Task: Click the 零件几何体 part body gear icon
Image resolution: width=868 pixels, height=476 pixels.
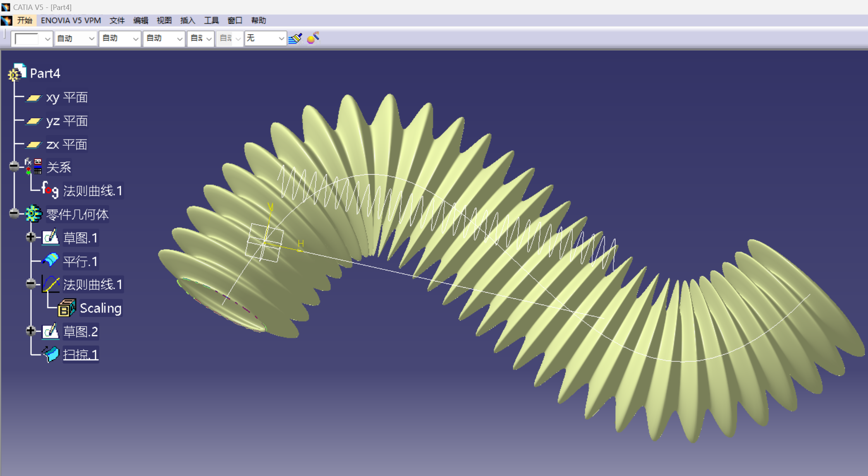Action: [33, 214]
